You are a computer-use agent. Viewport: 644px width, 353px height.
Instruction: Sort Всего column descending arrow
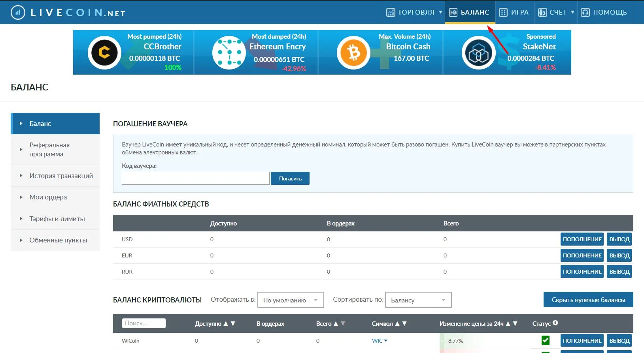[x=343, y=323]
